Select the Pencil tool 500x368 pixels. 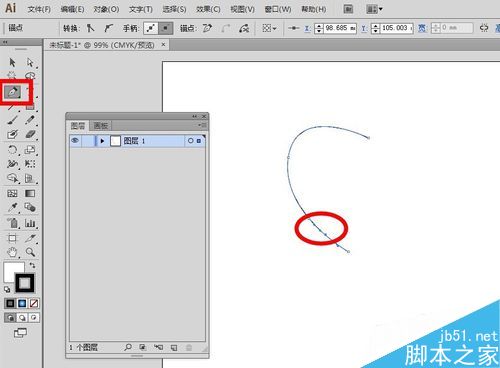click(30, 120)
